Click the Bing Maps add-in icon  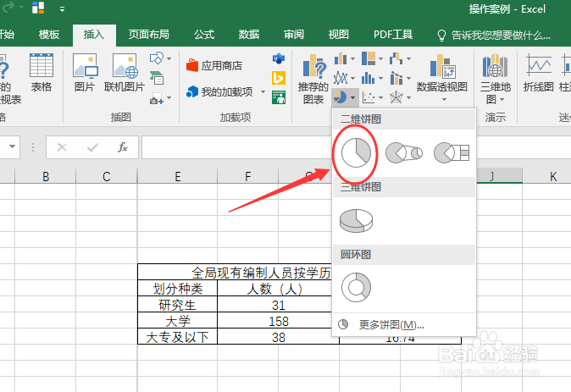[x=279, y=78]
